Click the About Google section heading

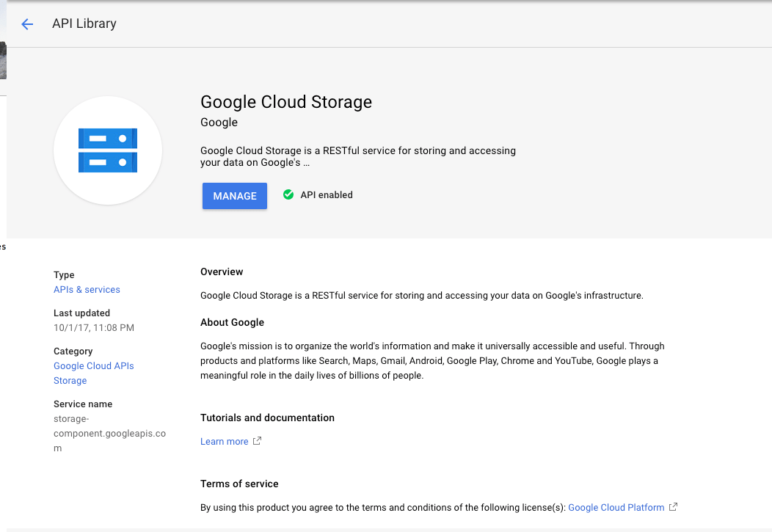(232, 322)
